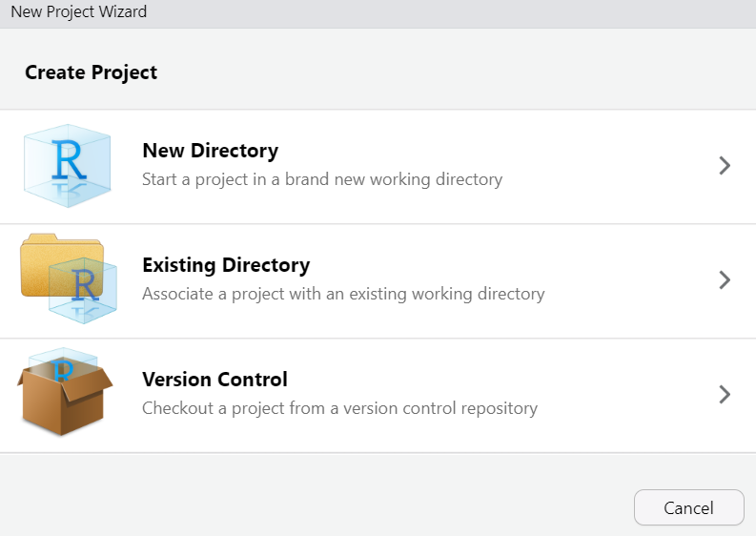Click 'Checkout a project from a version control repository'
This screenshot has width=756, height=536.
tap(339, 408)
